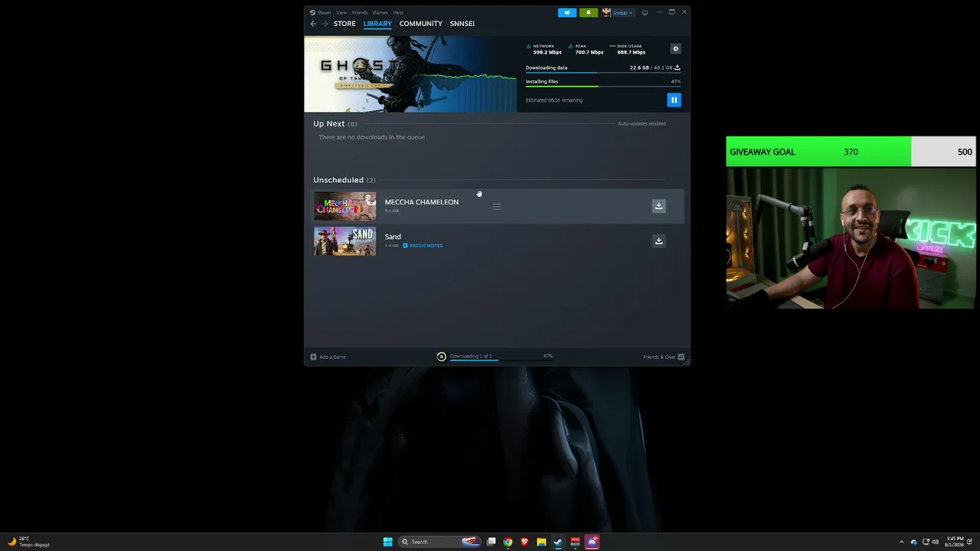Click the NETWORK speed value
980x551 pixels.
pos(547,52)
